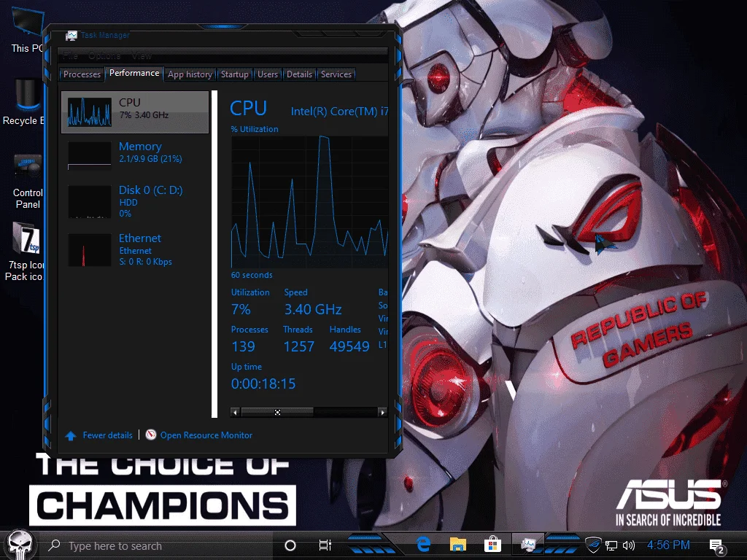This screenshot has width=747, height=560.
Task: Open the View menu in Task Manager
Action: point(142,55)
